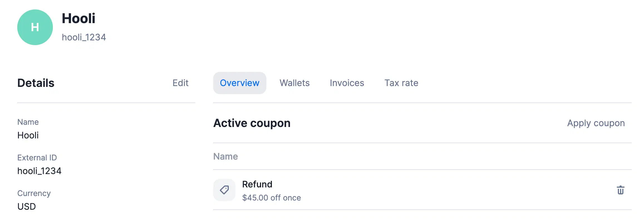Click the hooli_1234 value under External ID
This screenshot has width=644, height=220.
click(x=39, y=171)
